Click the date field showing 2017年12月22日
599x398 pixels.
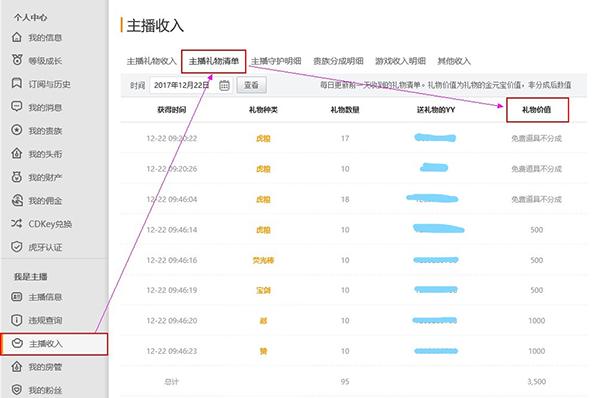click(x=191, y=85)
